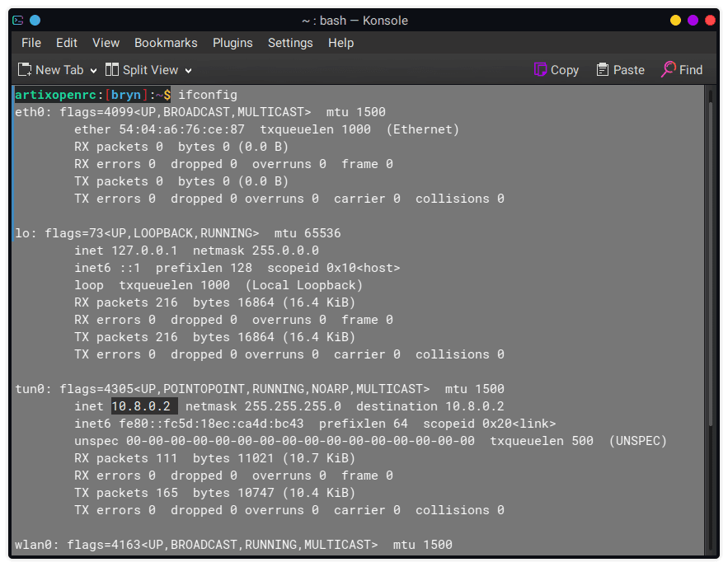Click the flags=73 LOOPBACK text
This screenshot has height=567, width=728.
(152, 233)
